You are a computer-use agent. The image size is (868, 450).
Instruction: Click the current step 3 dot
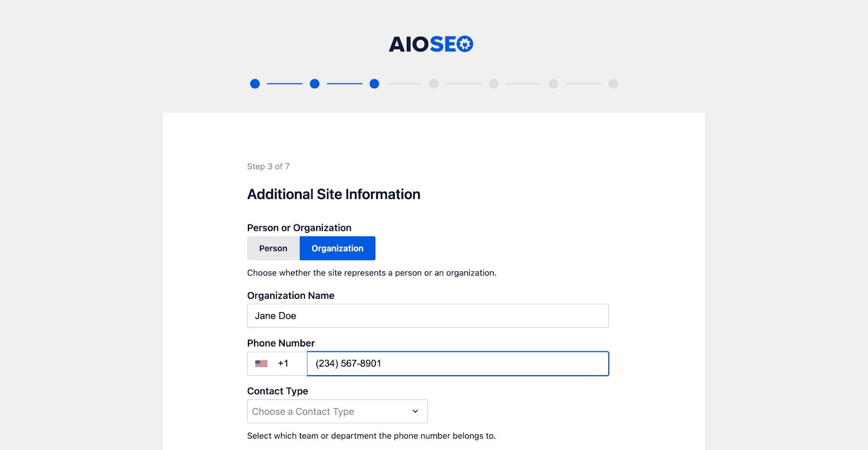pos(374,84)
